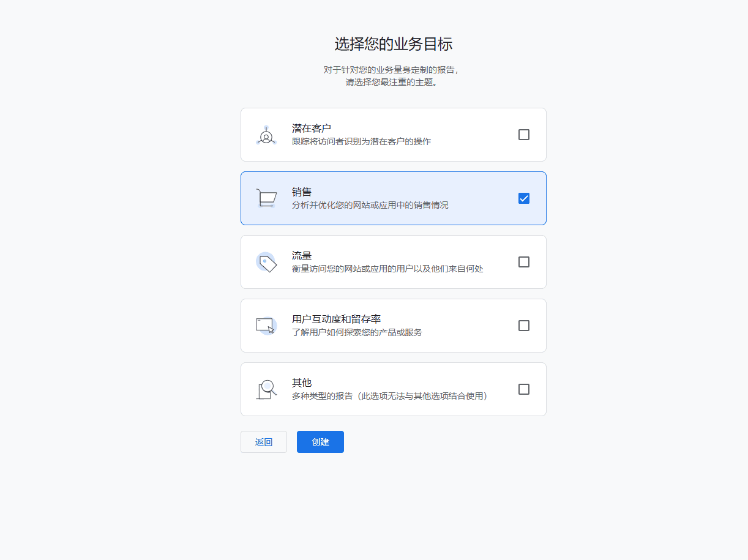This screenshot has height=560, width=748.
Task: Click the 流量 price tag icon
Action: tap(266, 262)
